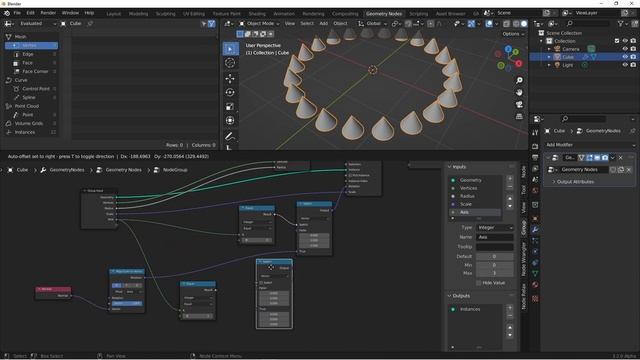Select the Cursor tool in viewport toolbar

[x=230, y=62]
